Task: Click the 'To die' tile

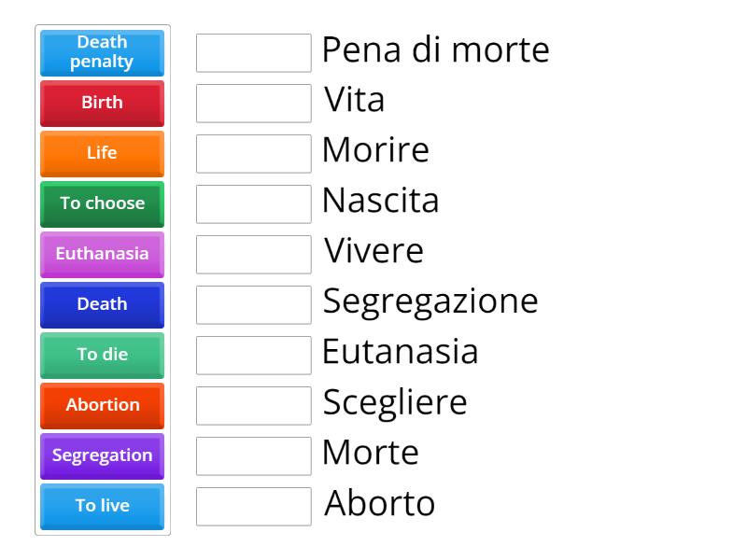Action: (101, 355)
